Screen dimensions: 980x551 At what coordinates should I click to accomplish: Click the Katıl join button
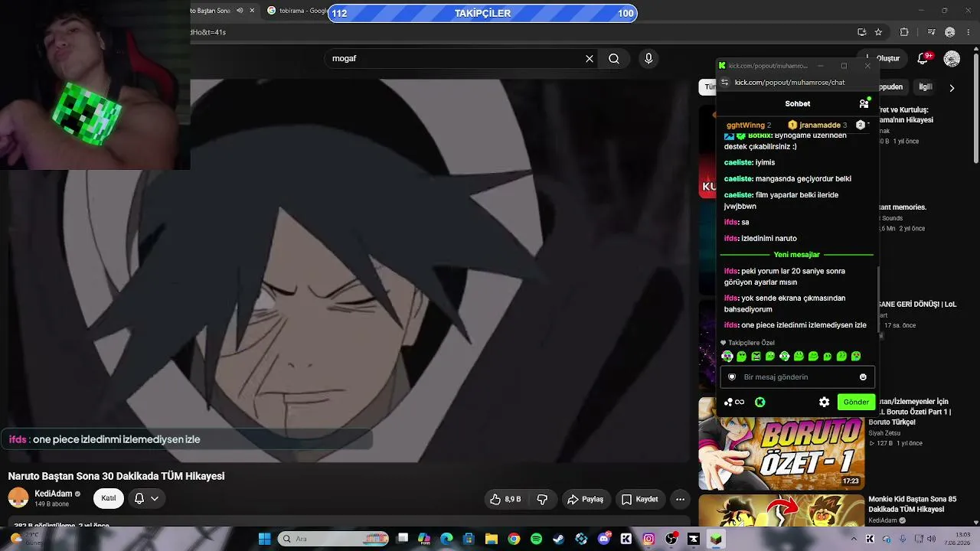tap(109, 498)
